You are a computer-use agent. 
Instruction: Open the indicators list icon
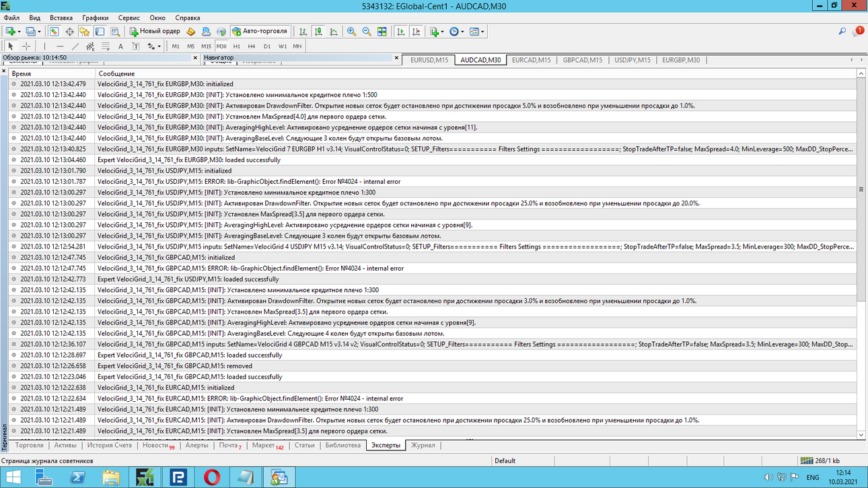434,31
